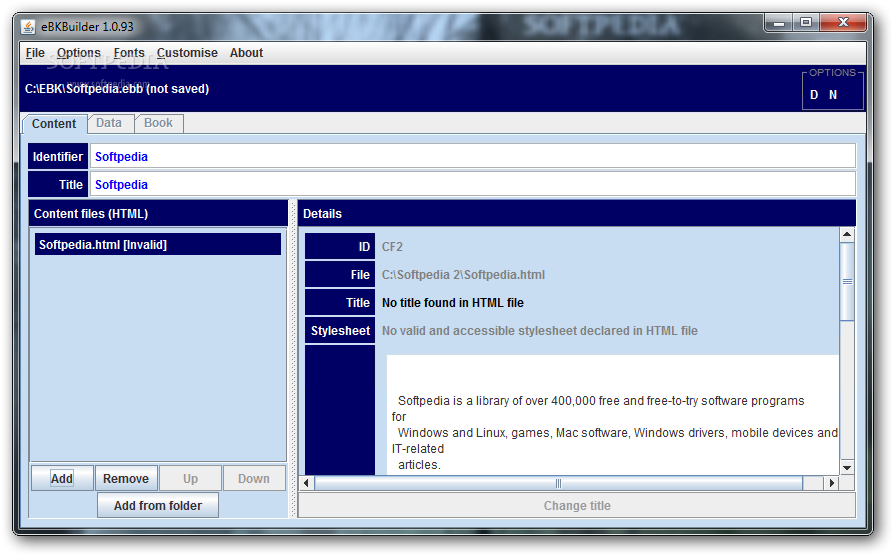Close the eBKBuilder window
894x556 pixels.
coord(843,23)
